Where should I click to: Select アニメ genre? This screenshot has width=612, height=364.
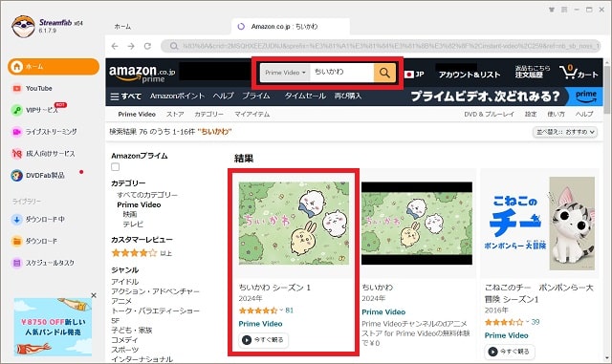pyautogui.click(x=121, y=301)
